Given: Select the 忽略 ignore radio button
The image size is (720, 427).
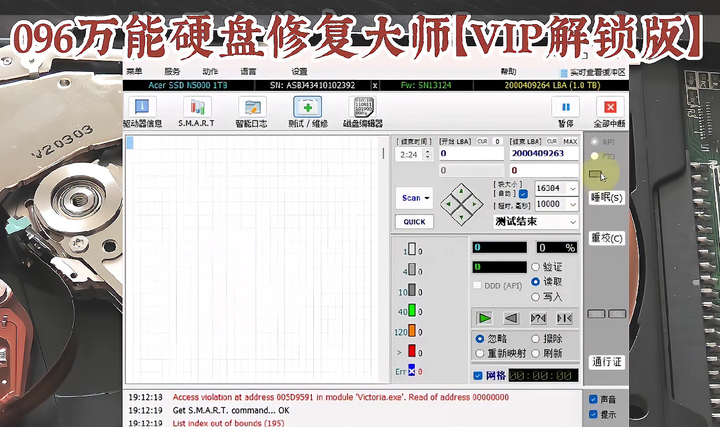Looking at the screenshot, I should [480, 339].
